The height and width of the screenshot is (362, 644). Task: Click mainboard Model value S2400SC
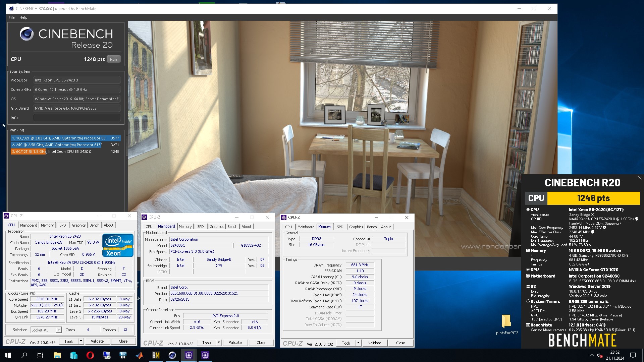201,245
